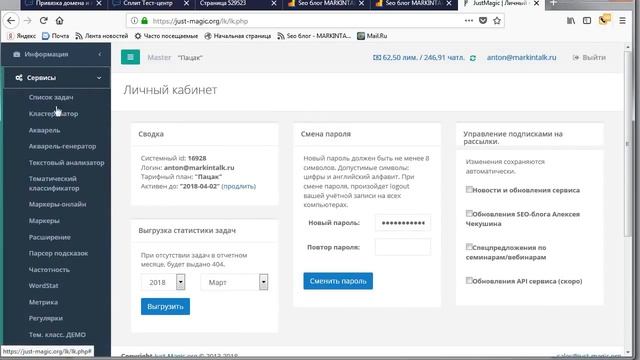Open Частотность sidebar item
640x360 pixels.
[49, 270]
